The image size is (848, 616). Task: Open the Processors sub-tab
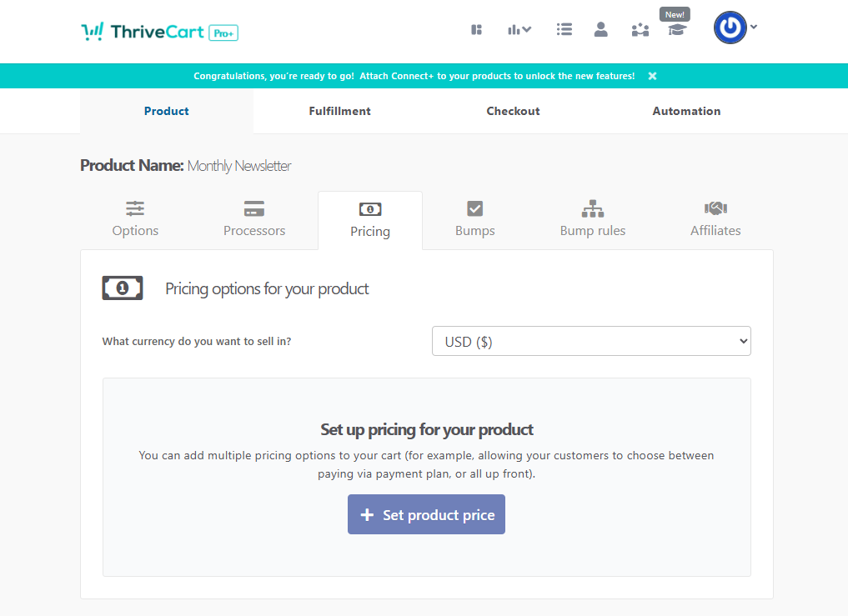[x=254, y=219]
